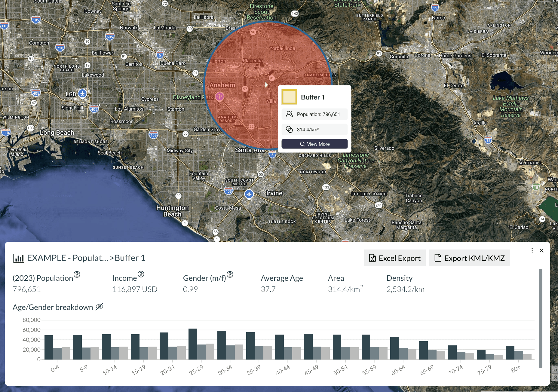Click the Area value 314.4/km² in panel
Image resolution: width=558 pixels, height=392 pixels.
(x=345, y=289)
